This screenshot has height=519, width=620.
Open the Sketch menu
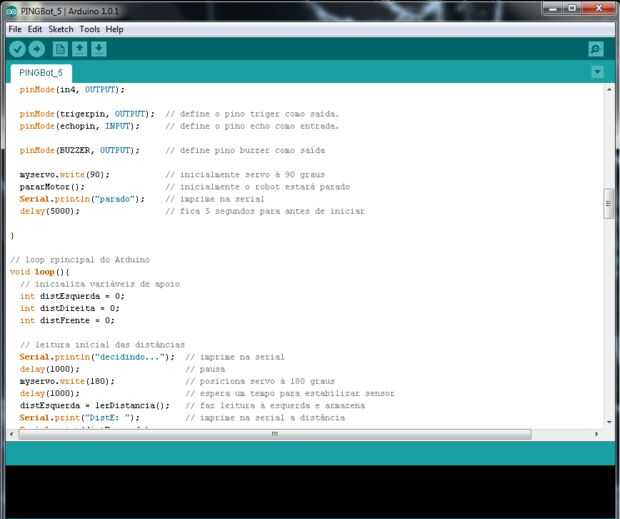pos(61,29)
